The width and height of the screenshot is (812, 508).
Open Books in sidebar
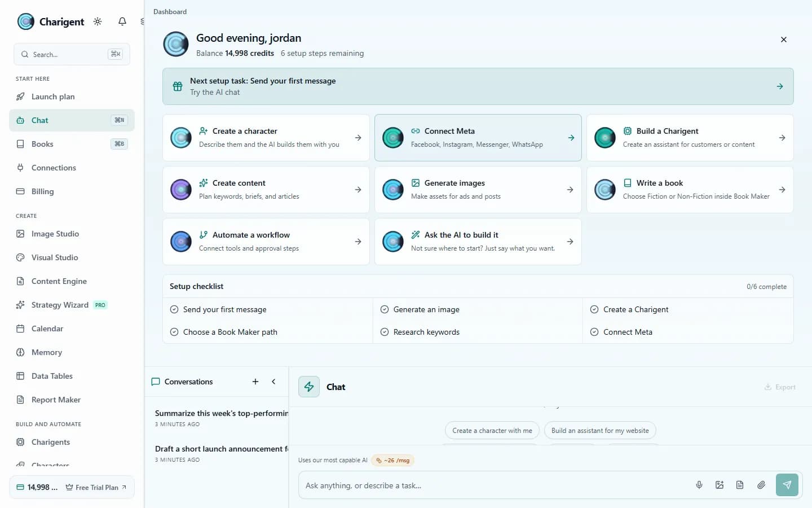(x=72, y=144)
